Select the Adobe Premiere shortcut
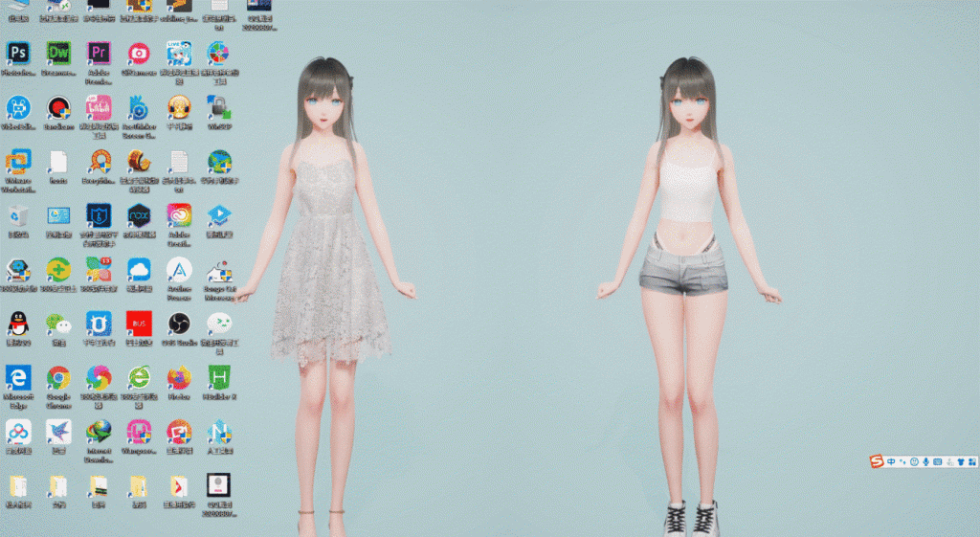 click(x=99, y=54)
